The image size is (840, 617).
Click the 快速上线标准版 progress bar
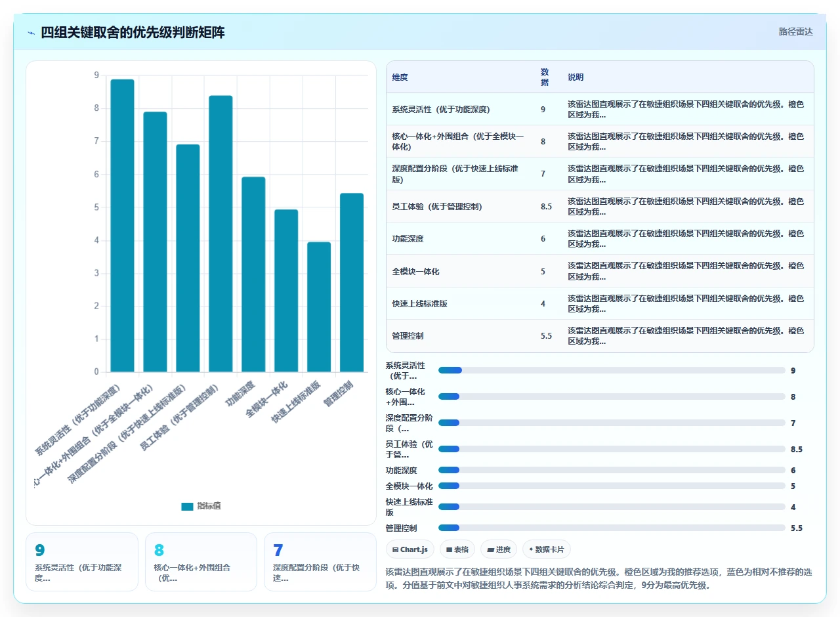point(612,507)
